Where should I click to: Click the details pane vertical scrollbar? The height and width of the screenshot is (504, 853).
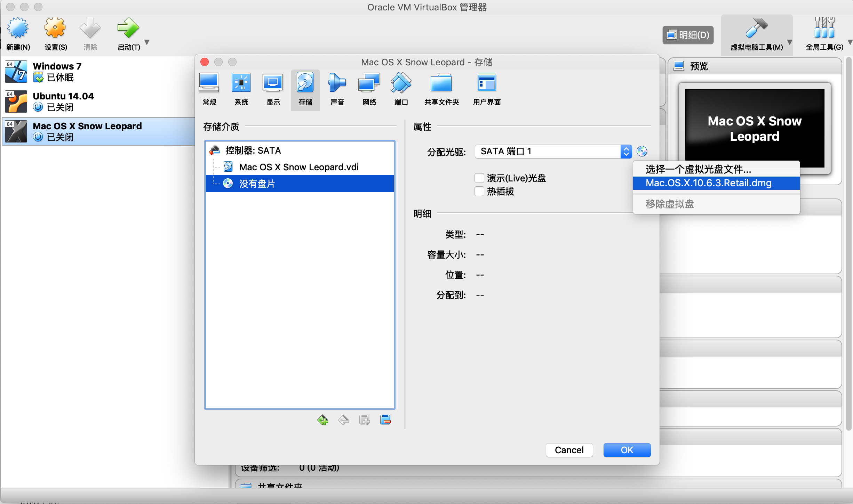point(849,243)
